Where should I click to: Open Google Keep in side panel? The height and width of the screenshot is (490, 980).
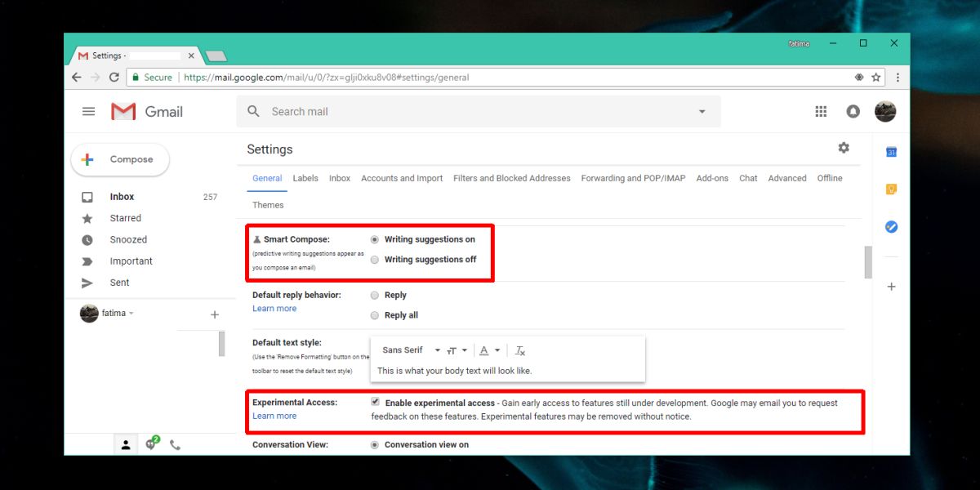coord(891,189)
